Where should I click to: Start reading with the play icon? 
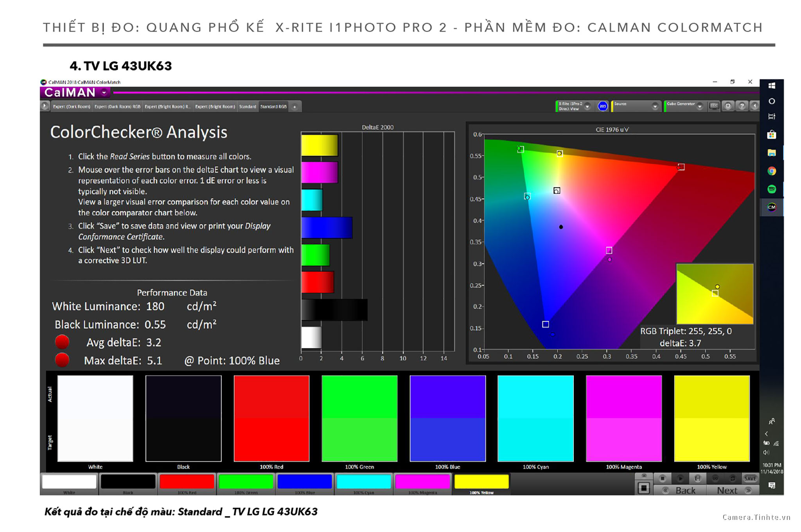pyautogui.click(x=680, y=478)
